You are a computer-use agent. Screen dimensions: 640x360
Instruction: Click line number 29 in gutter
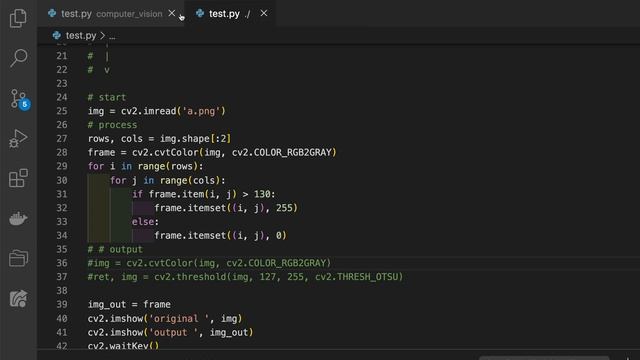pyautogui.click(x=62, y=166)
